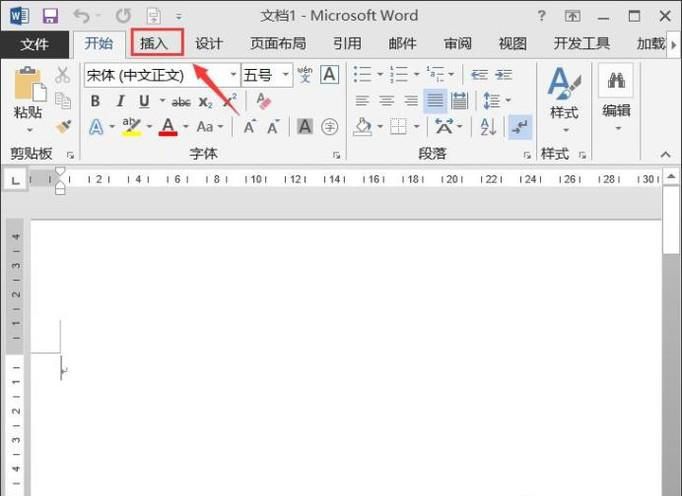This screenshot has width=682, height=496.
Task: Open the 文件 File tab
Action: pyautogui.click(x=34, y=44)
